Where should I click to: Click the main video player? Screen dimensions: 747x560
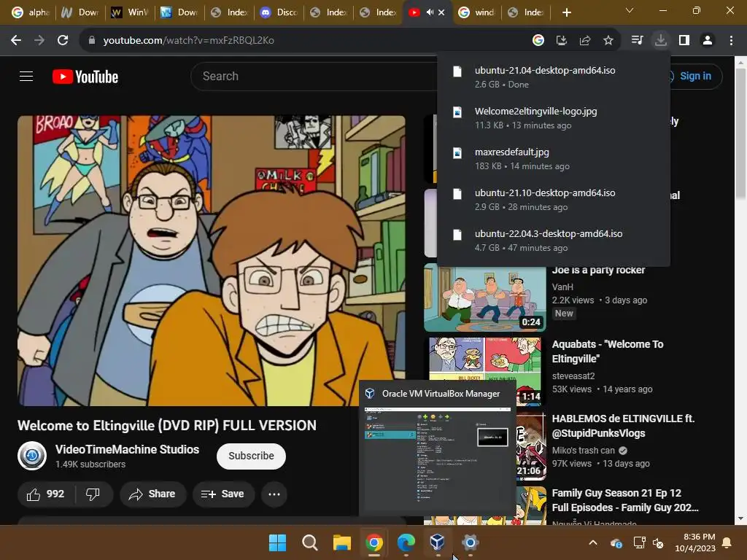[x=212, y=260]
